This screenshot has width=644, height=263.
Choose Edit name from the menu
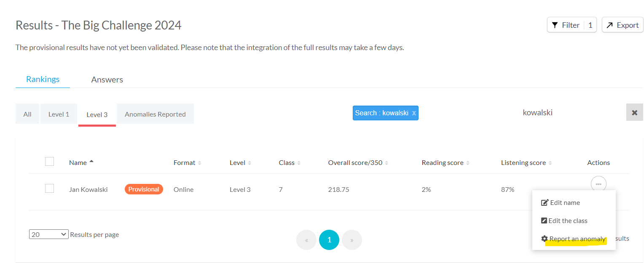pos(565,202)
